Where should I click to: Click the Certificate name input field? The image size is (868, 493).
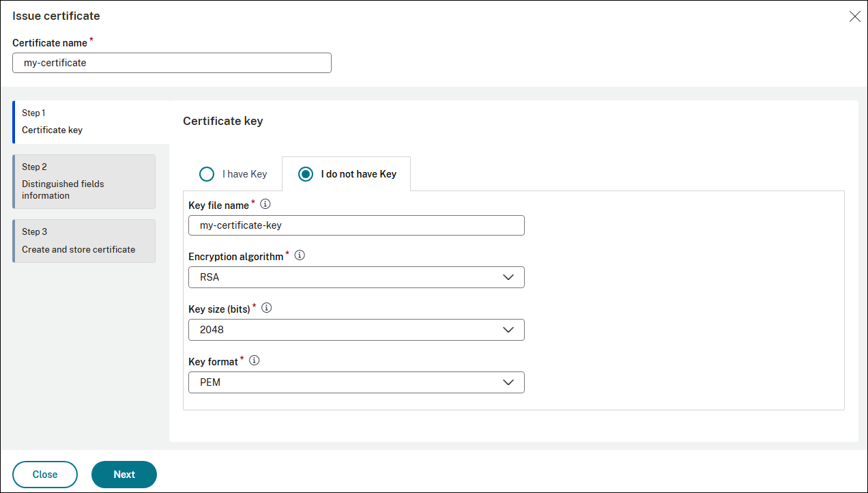tap(171, 63)
